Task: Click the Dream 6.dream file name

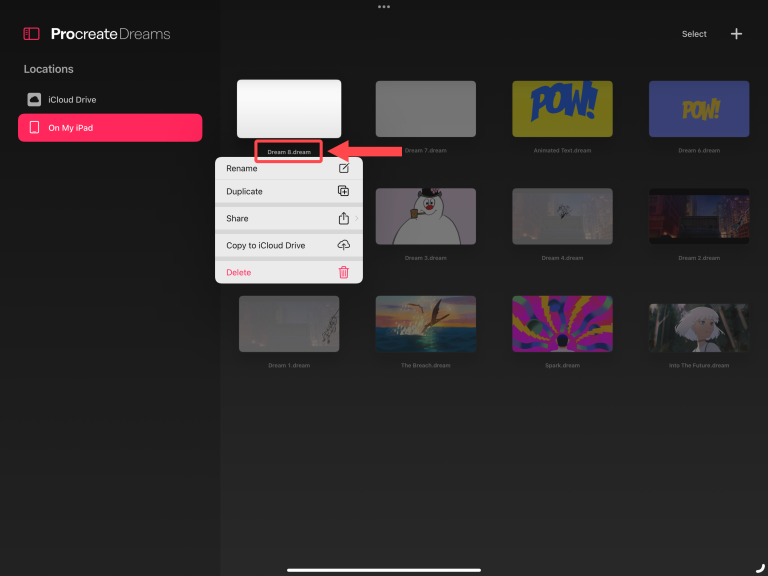Action: 699,150
